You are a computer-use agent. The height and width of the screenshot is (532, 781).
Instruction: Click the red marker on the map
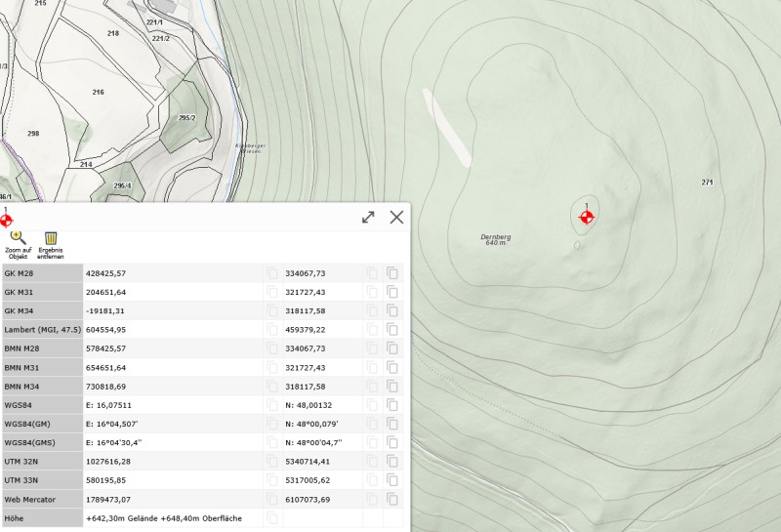586,217
